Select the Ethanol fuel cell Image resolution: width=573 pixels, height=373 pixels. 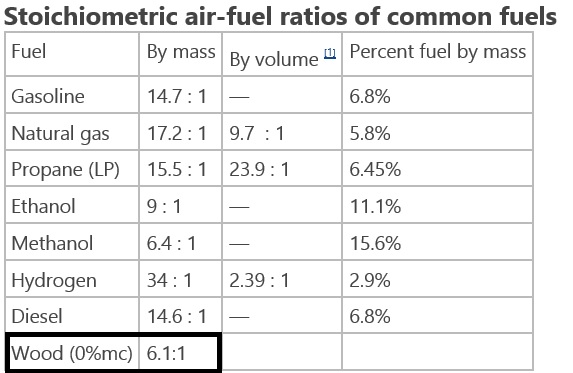[72, 205]
